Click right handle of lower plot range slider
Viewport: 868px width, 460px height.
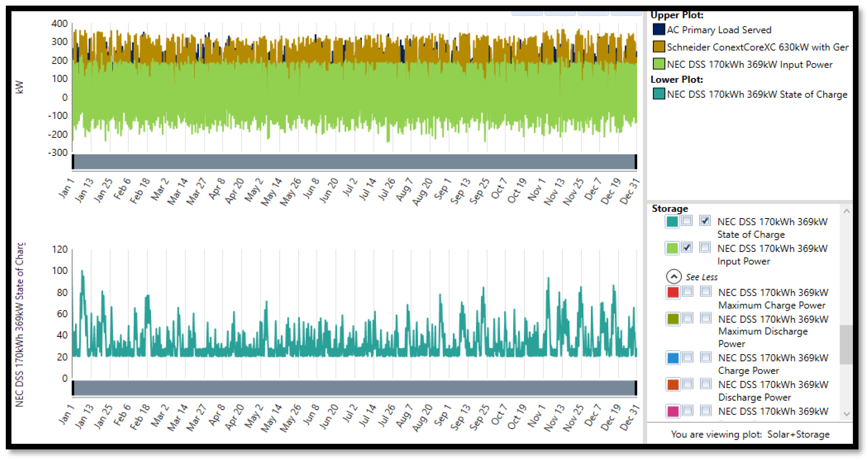pos(635,388)
